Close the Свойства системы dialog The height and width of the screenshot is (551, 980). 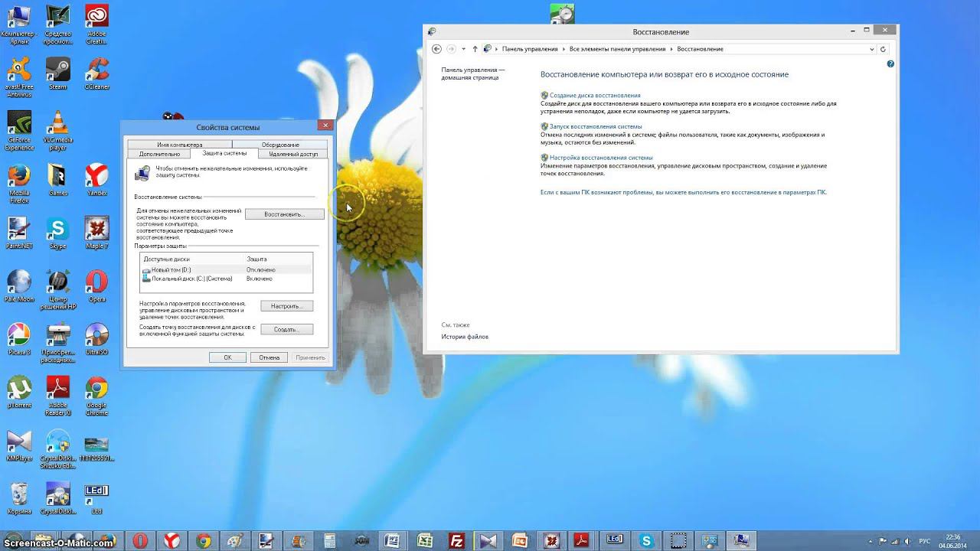coord(325,126)
